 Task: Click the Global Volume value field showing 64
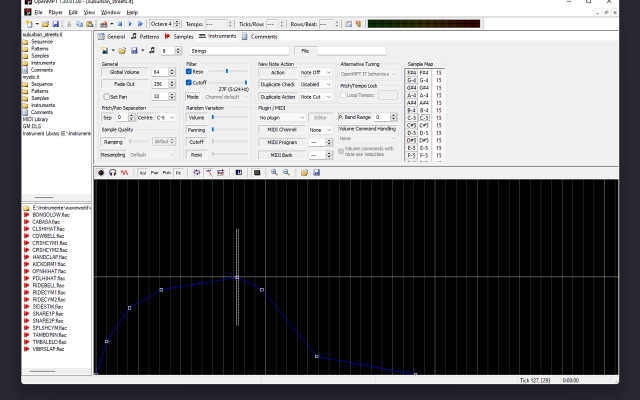(160, 72)
